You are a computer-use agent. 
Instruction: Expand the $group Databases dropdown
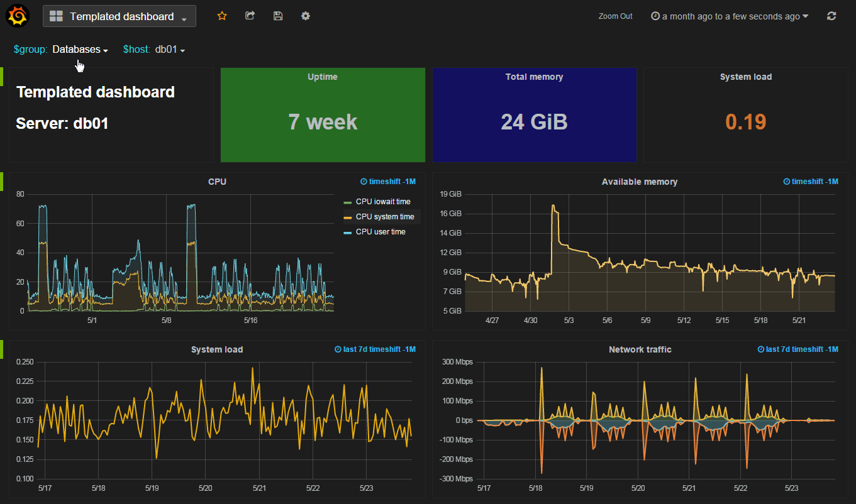pyautogui.click(x=81, y=49)
